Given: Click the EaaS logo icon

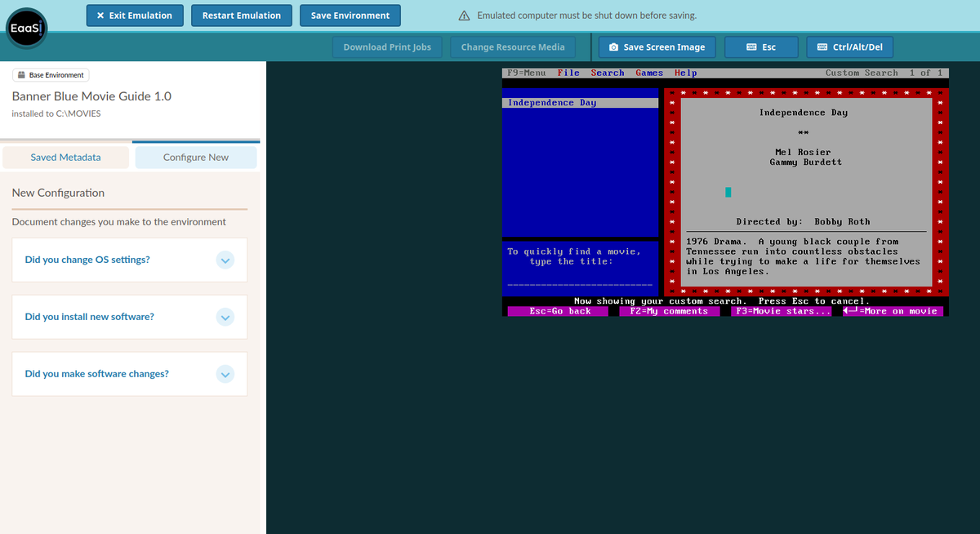Looking at the screenshot, I should pos(27,29).
